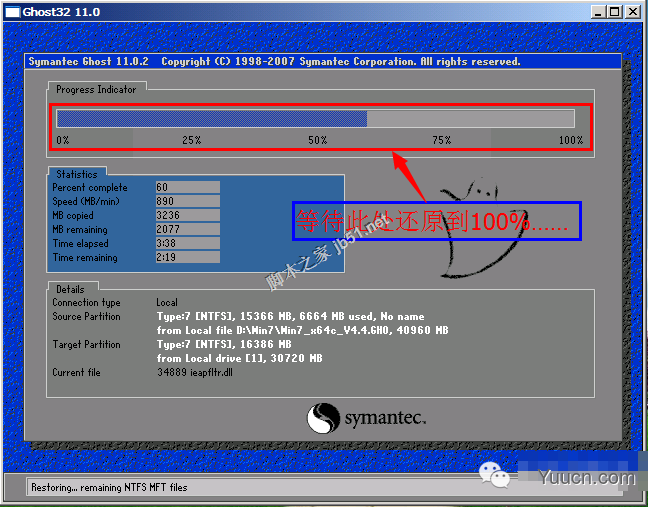Click the Time remaining value field
Image resolution: width=648 pixels, height=507 pixels.
coord(187,258)
